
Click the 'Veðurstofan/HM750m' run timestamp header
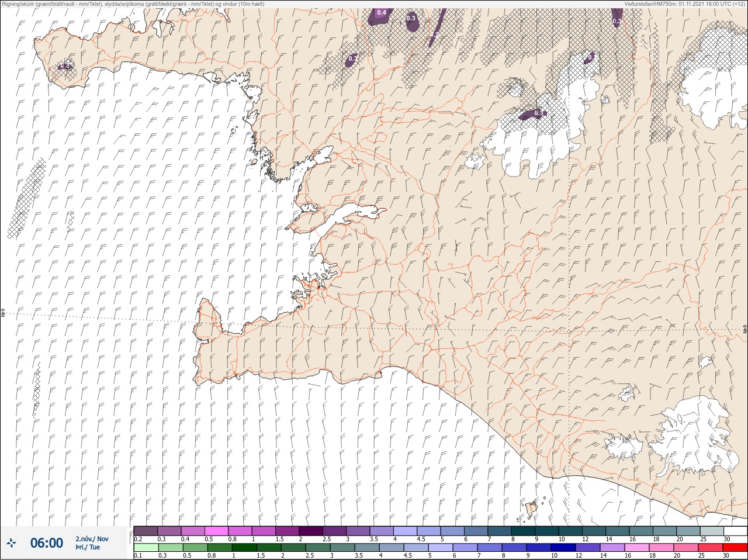click(685, 4)
